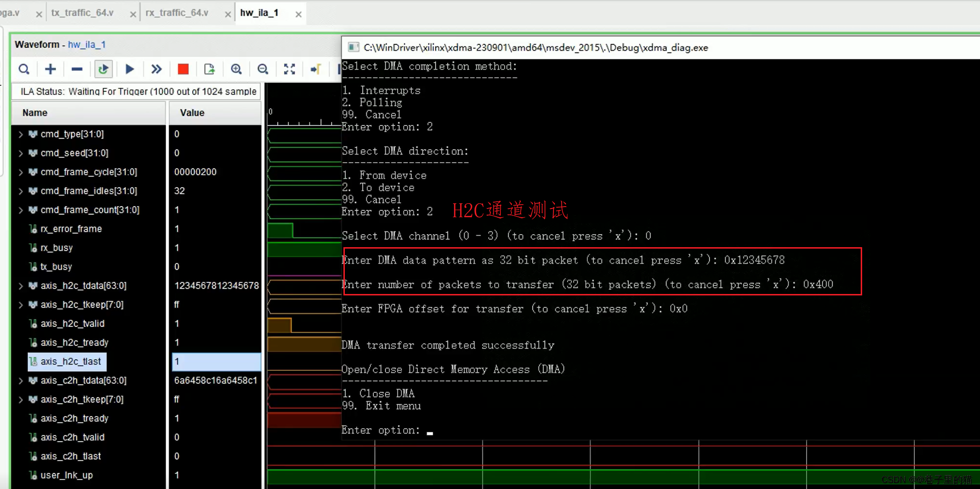
Task: Select the auto re-trigger icon
Action: pyautogui.click(x=103, y=69)
